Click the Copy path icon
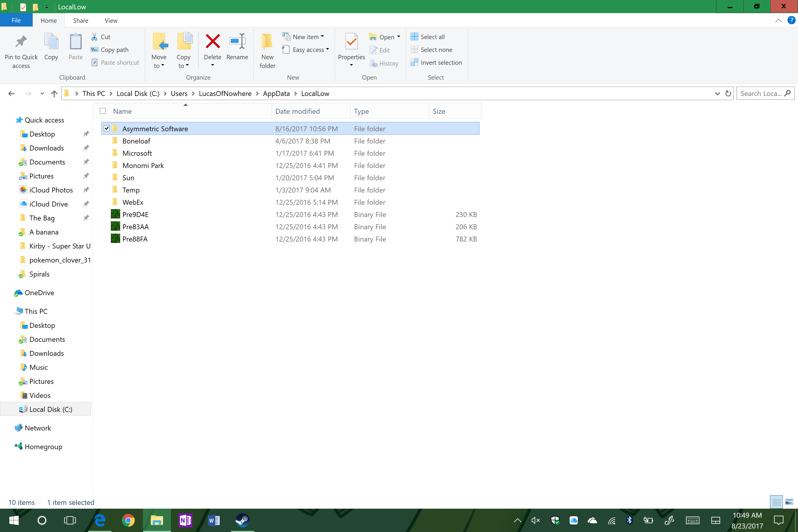The width and height of the screenshot is (798, 532). 94,50
